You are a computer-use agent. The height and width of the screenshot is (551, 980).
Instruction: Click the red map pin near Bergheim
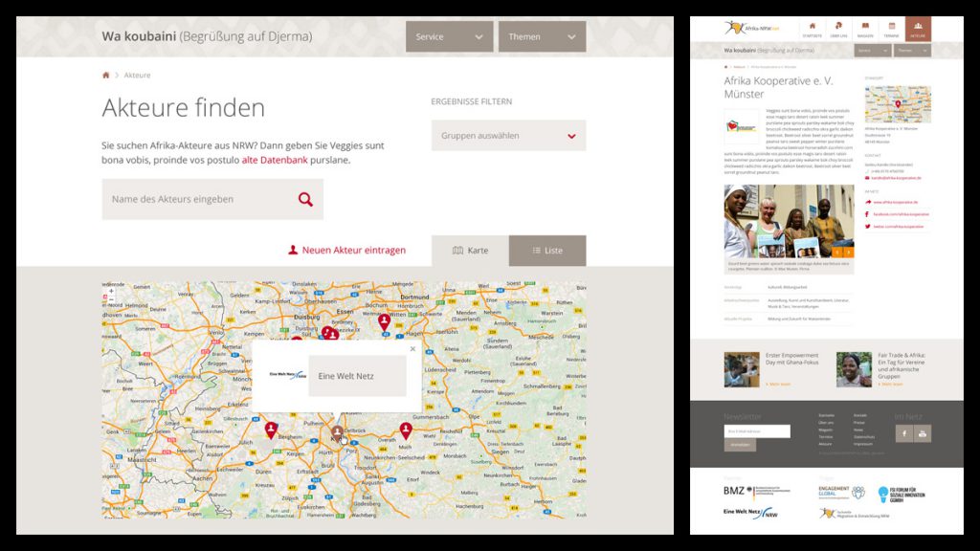coord(271,430)
